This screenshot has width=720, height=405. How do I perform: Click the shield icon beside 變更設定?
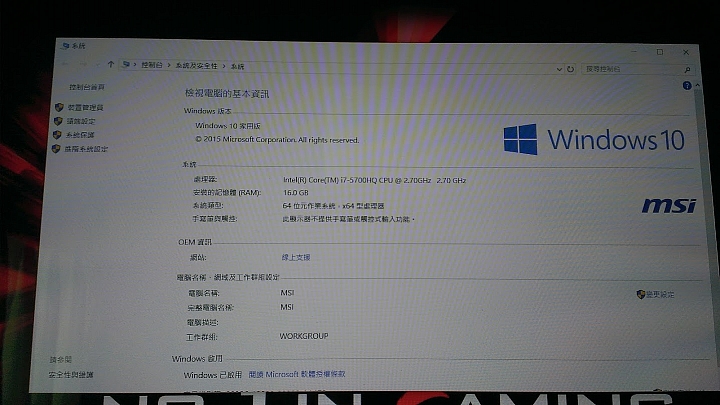(x=641, y=294)
